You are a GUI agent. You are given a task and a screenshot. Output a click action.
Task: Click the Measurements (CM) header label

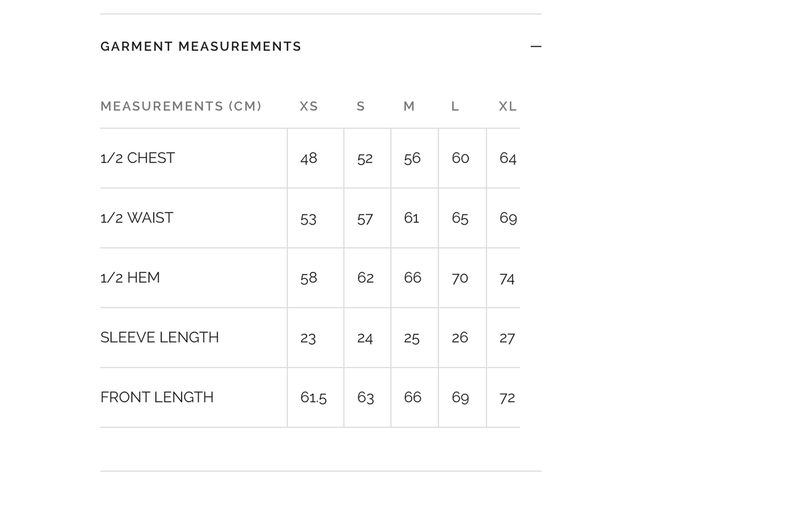click(x=181, y=106)
